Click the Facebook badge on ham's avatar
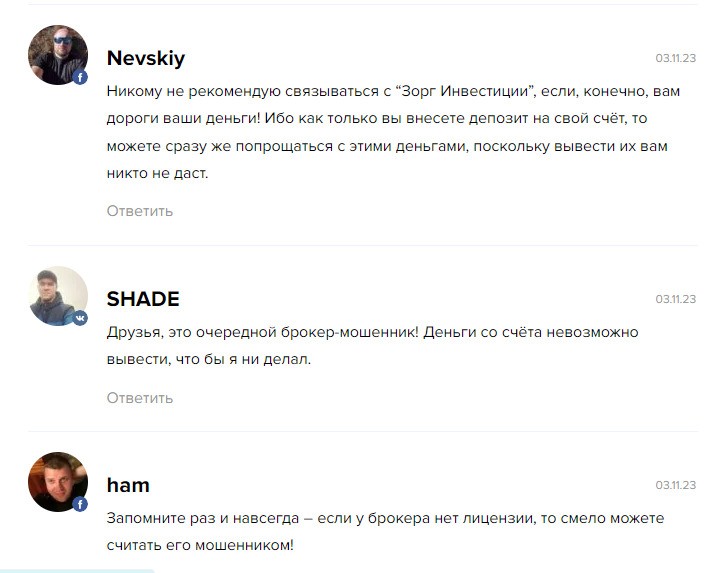The height and width of the screenshot is (573, 727). (x=80, y=504)
